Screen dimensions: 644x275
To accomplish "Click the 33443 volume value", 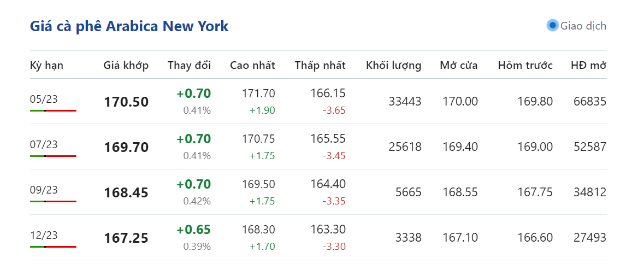I will 405,102.
